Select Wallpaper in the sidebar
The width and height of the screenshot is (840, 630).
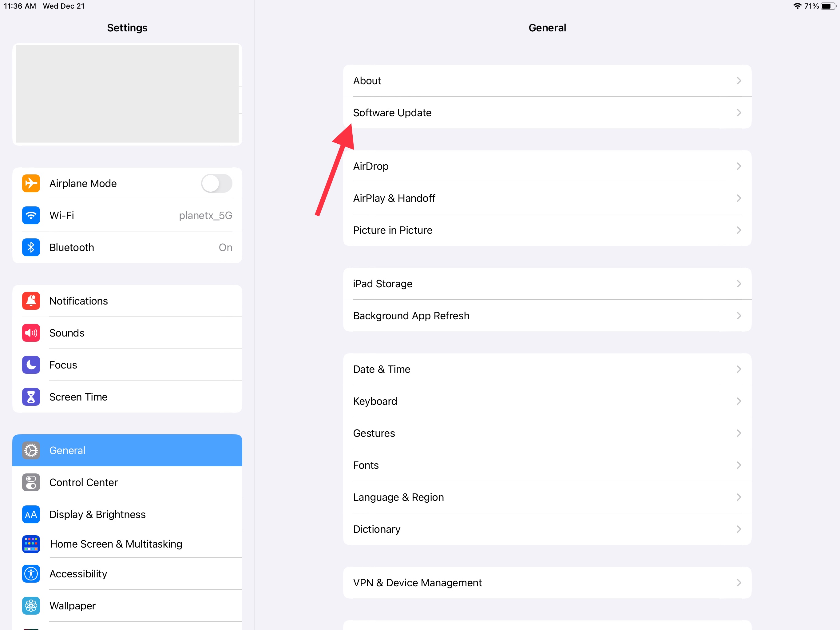tap(73, 606)
